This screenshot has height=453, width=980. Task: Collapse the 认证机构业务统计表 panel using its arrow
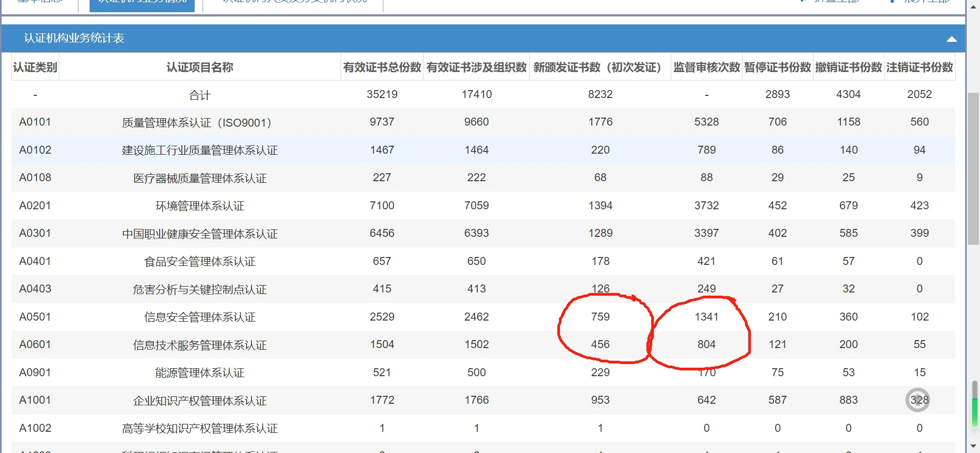(951, 39)
